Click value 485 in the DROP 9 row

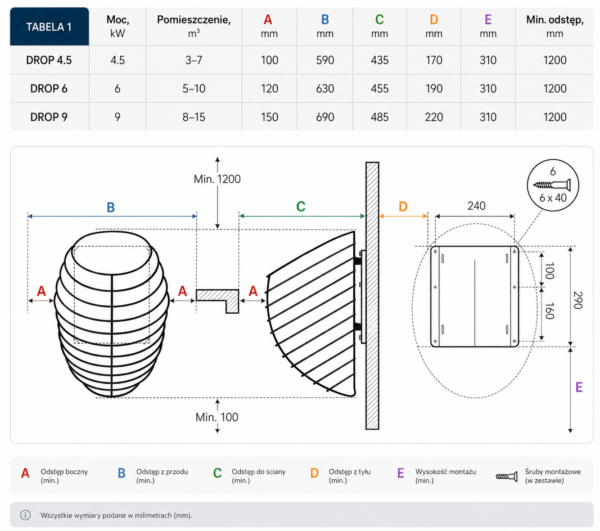pos(380,117)
